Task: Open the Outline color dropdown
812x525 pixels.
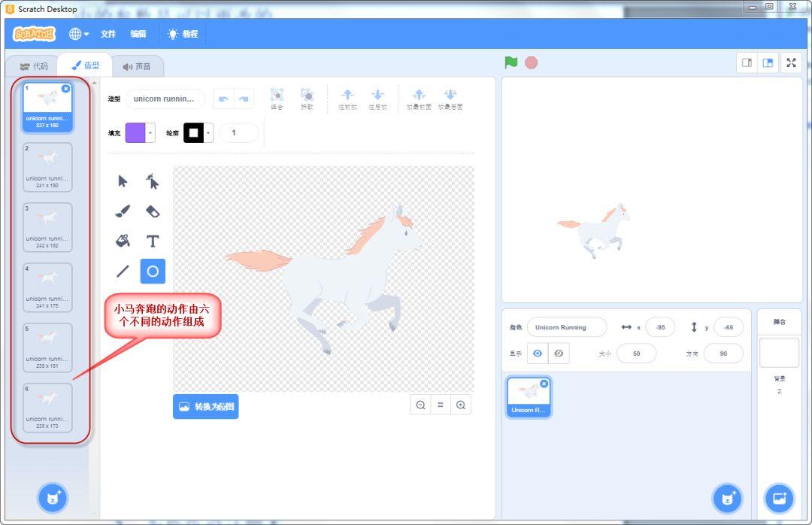Action: pyautogui.click(x=208, y=133)
